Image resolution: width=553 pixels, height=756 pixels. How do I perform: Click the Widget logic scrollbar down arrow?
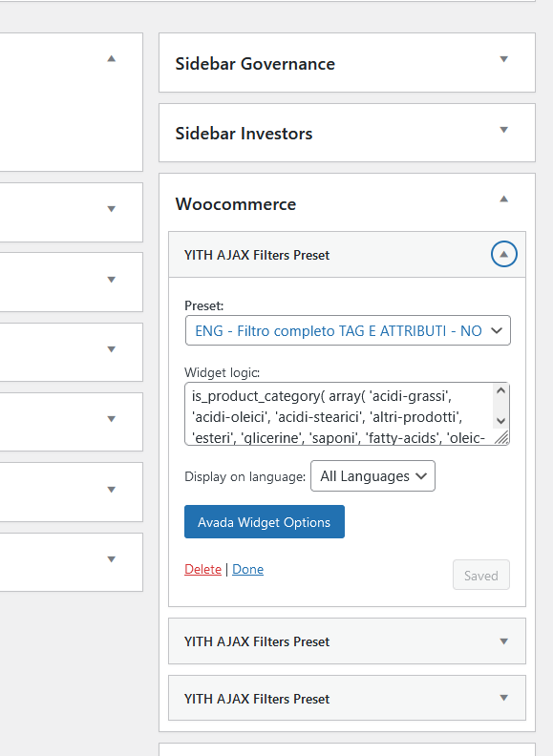click(x=500, y=421)
